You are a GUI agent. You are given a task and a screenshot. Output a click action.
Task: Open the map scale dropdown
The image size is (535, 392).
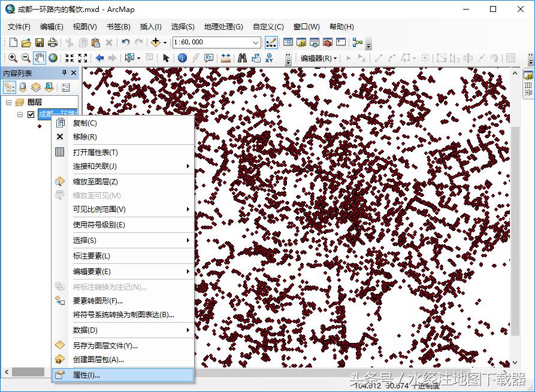click(256, 42)
